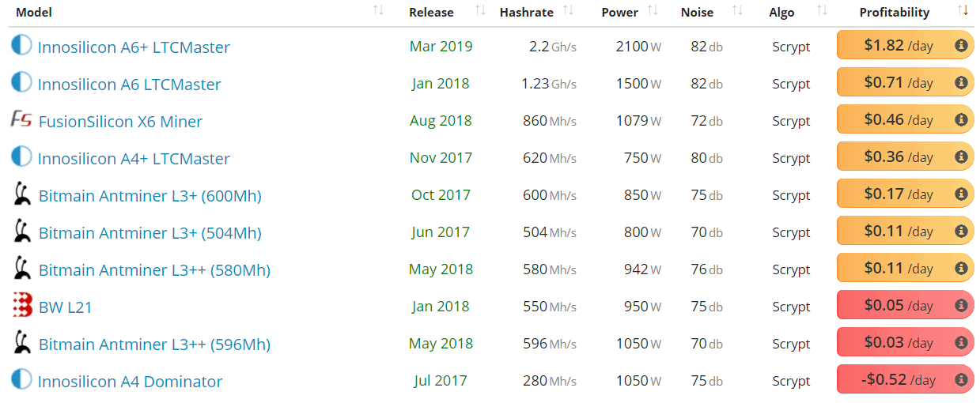Image resolution: width=980 pixels, height=403 pixels.
Task: Click the Noise column header
Action: pyautogui.click(x=697, y=12)
